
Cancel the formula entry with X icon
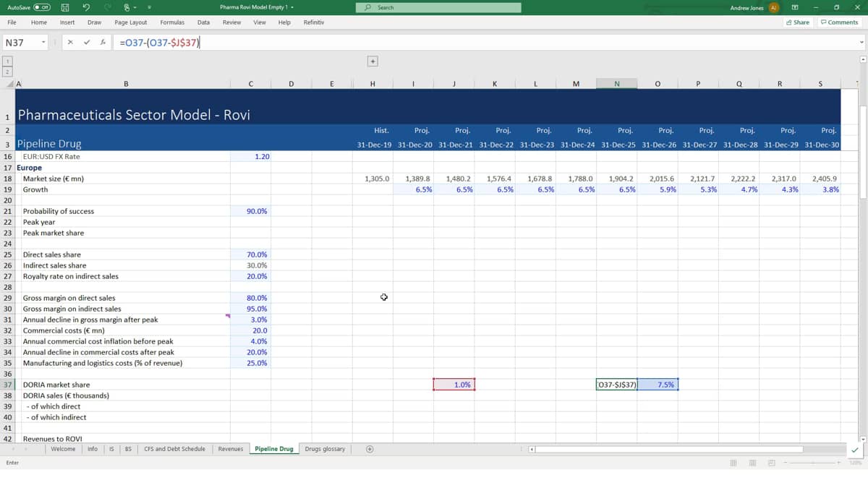70,43
